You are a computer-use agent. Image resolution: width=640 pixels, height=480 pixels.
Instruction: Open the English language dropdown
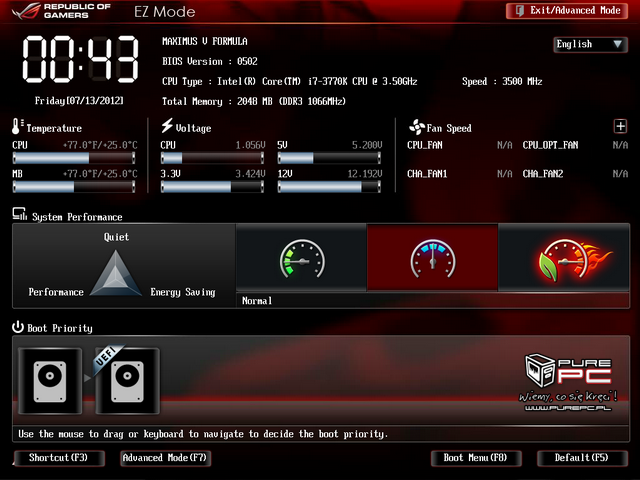tap(590, 44)
